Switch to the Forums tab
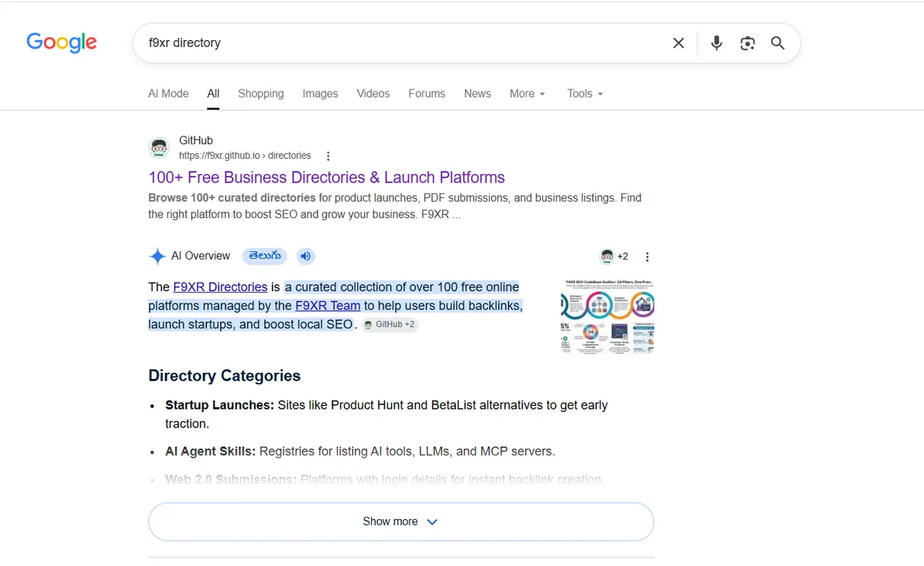924x566 pixels. tap(427, 93)
